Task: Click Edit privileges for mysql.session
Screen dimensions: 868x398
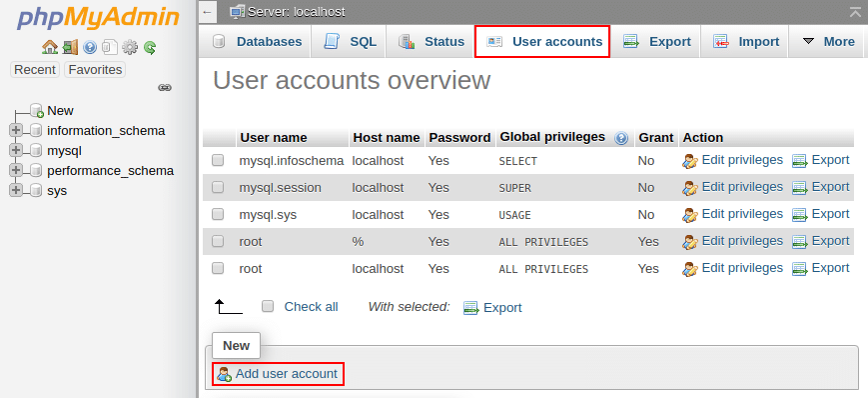Action: pos(742,187)
